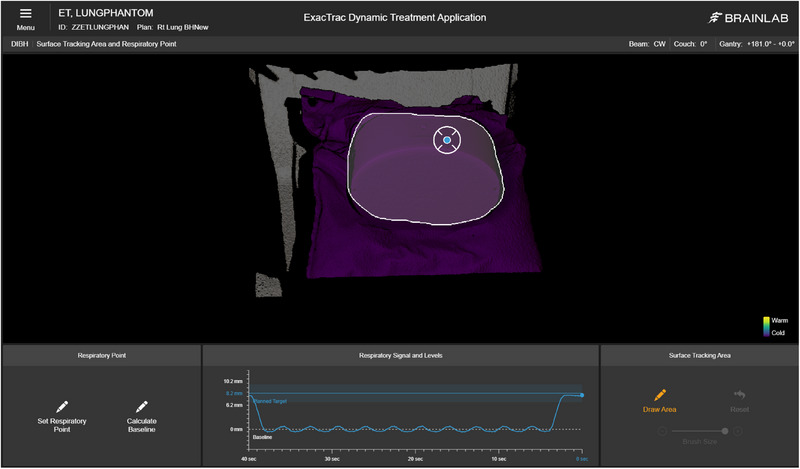This screenshot has height=469, width=800.
Task: Click the Reset undo arrow icon
Action: [739, 394]
